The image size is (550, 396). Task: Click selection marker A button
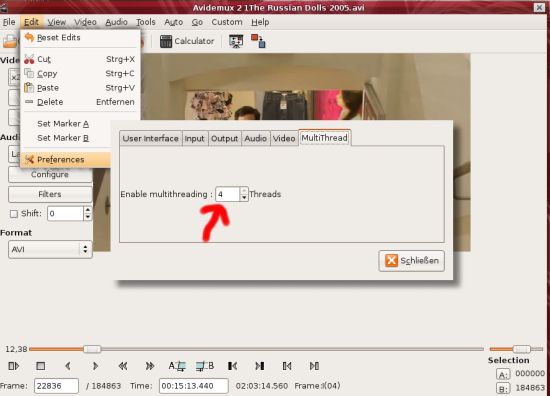click(x=503, y=375)
